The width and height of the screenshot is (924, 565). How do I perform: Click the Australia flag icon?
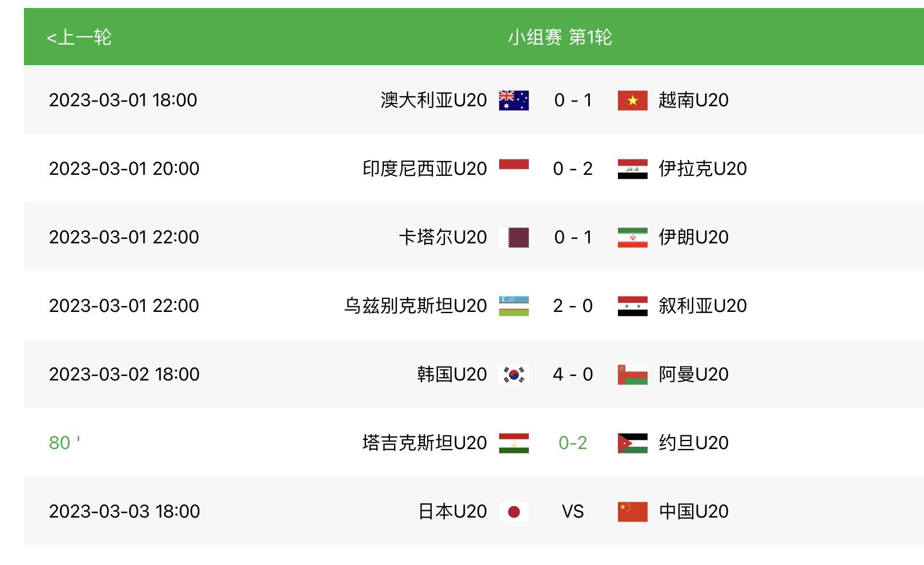pos(513,101)
